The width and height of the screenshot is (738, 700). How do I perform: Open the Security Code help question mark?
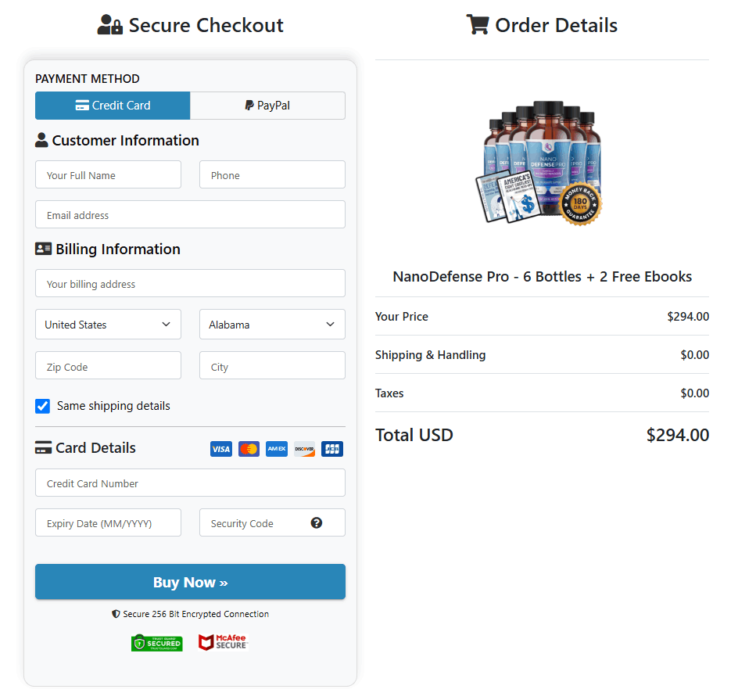[317, 522]
